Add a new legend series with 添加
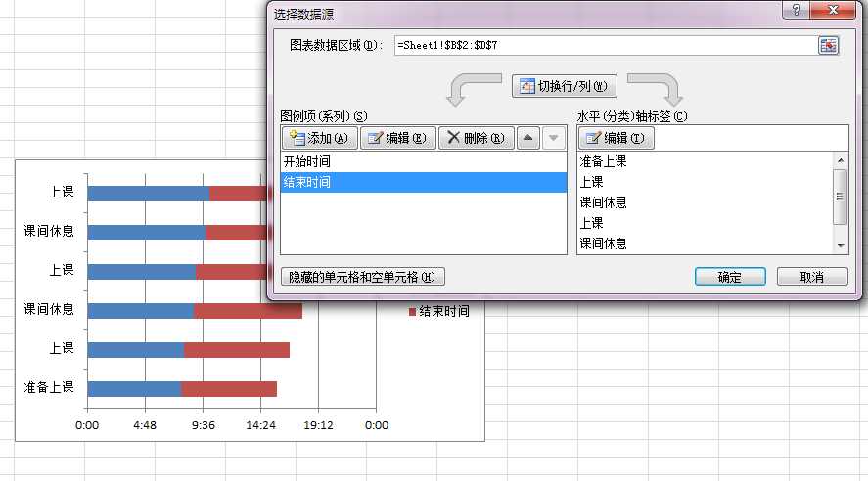This screenshot has height=481, width=868. 320,138
